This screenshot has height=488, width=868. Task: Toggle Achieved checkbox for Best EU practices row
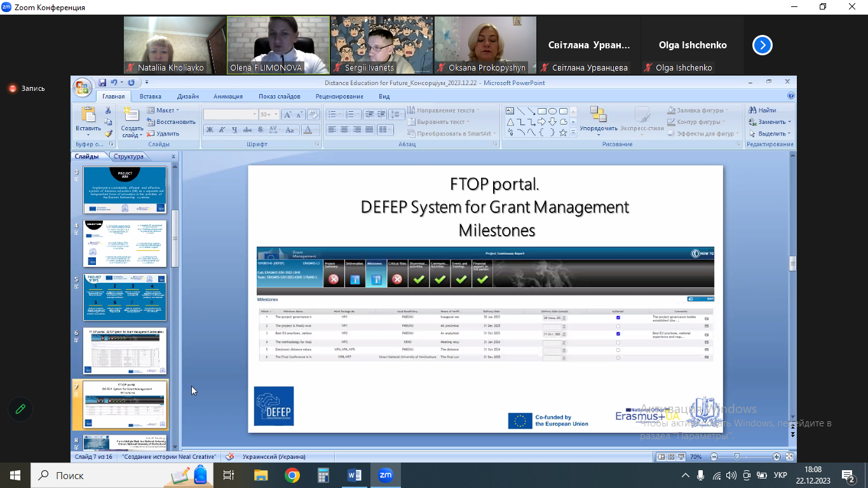click(618, 334)
